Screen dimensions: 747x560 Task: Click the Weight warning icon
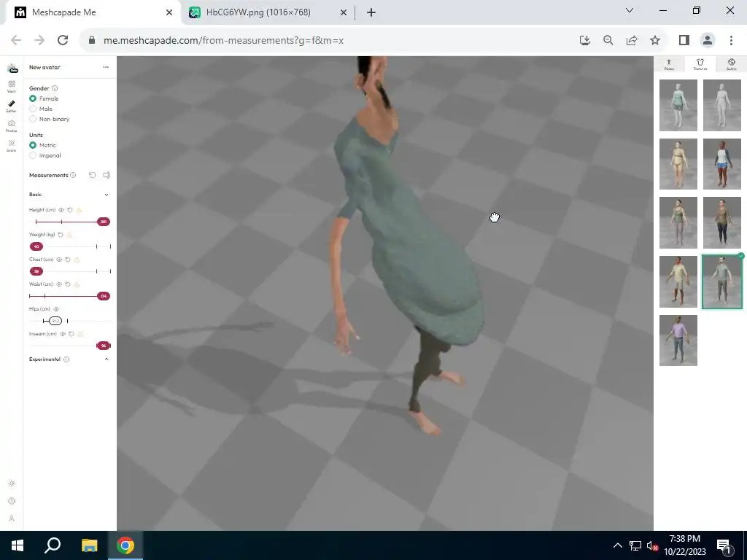tap(69, 234)
